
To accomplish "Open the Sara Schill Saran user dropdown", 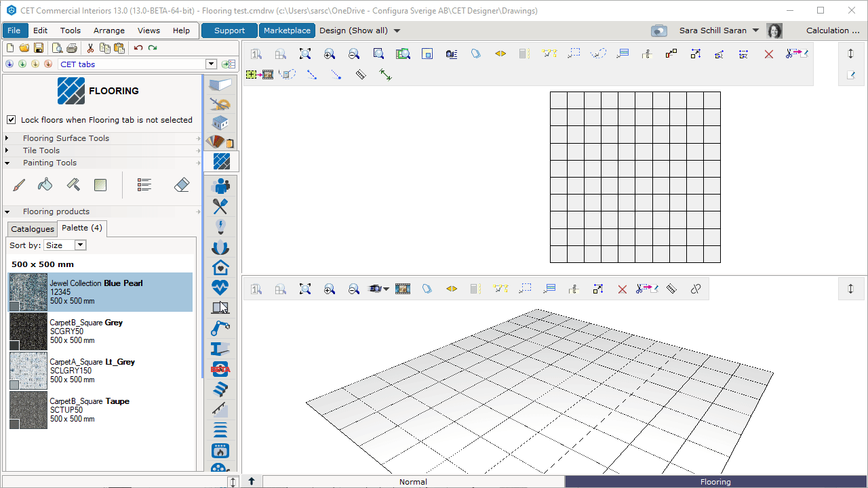I will (x=755, y=30).
